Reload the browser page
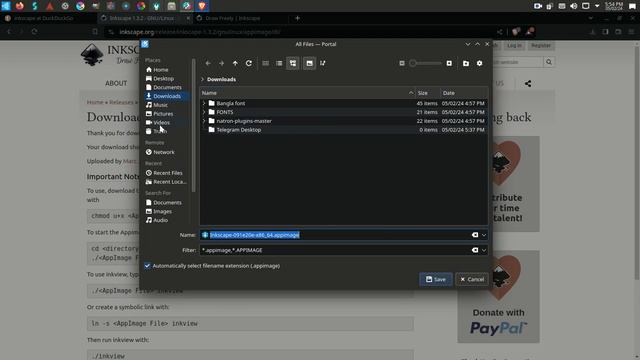This screenshot has height=360, width=640. click(x=34, y=32)
